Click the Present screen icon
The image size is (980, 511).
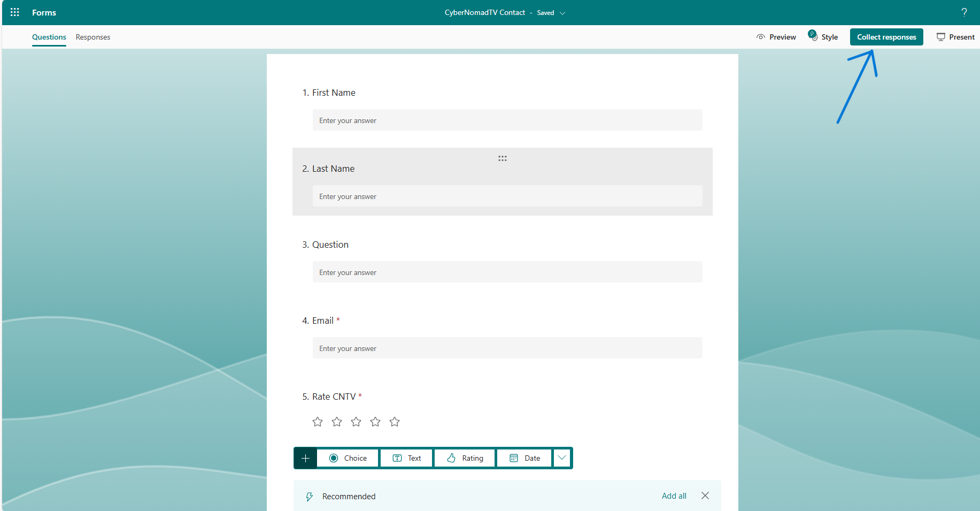(x=941, y=36)
